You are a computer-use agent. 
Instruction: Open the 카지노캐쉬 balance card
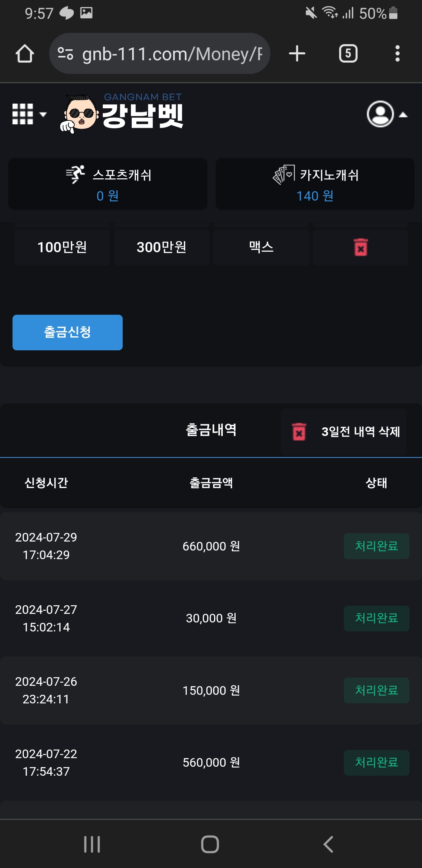(315, 184)
